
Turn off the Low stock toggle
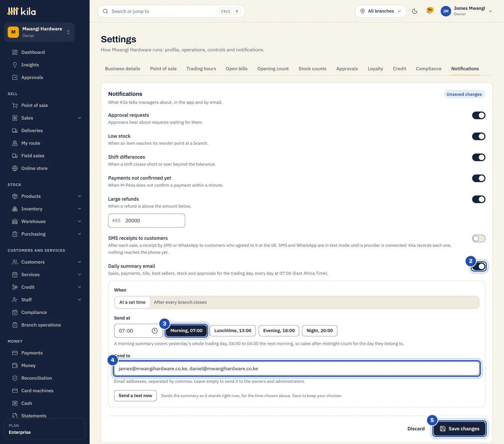[478, 136]
